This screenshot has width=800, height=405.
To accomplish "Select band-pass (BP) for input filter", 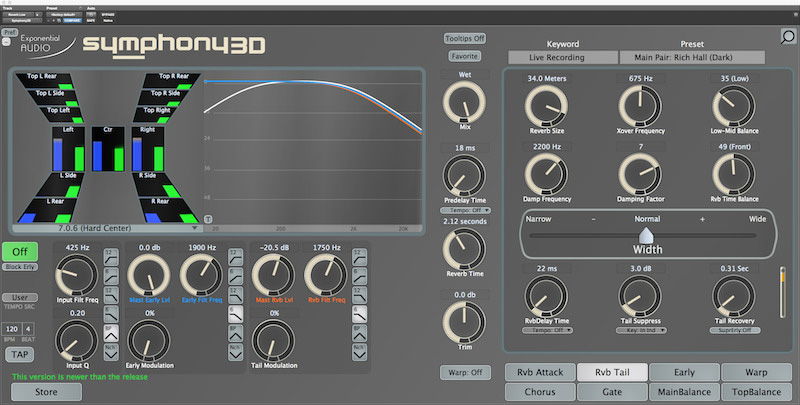I will pyautogui.click(x=111, y=333).
